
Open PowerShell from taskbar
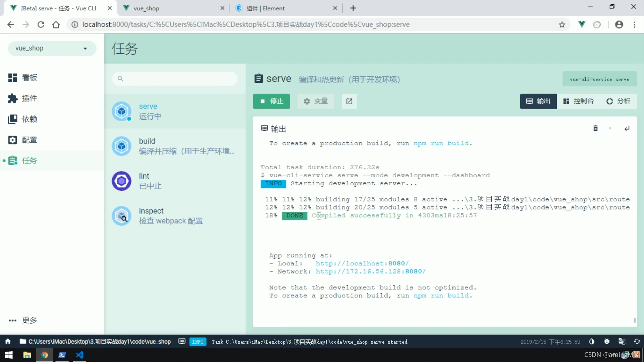click(x=62, y=355)
